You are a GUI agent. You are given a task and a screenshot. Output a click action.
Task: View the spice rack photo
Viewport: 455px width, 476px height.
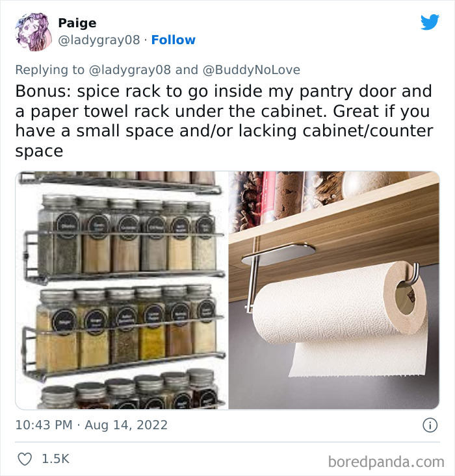coord(122,290)
